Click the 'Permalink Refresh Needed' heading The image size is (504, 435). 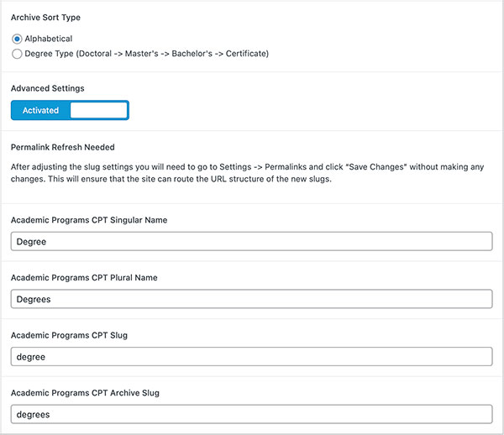pyautogui.click(x=63, y=147)
